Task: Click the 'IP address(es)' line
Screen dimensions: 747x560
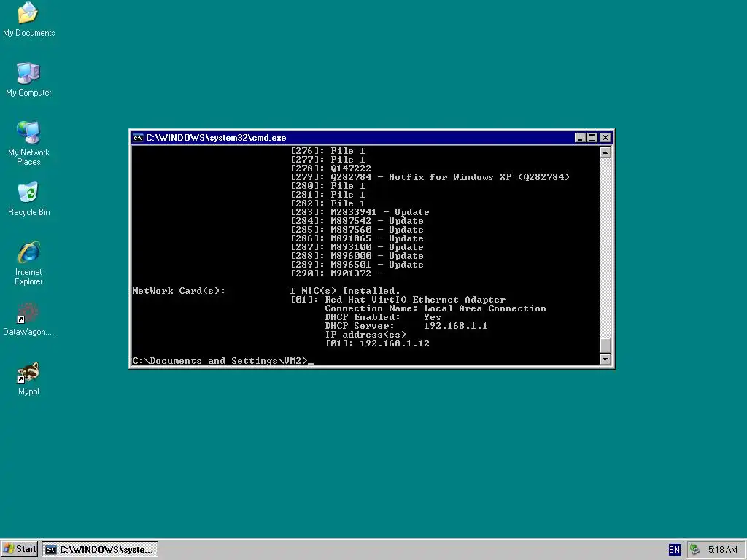Action: 365,335
